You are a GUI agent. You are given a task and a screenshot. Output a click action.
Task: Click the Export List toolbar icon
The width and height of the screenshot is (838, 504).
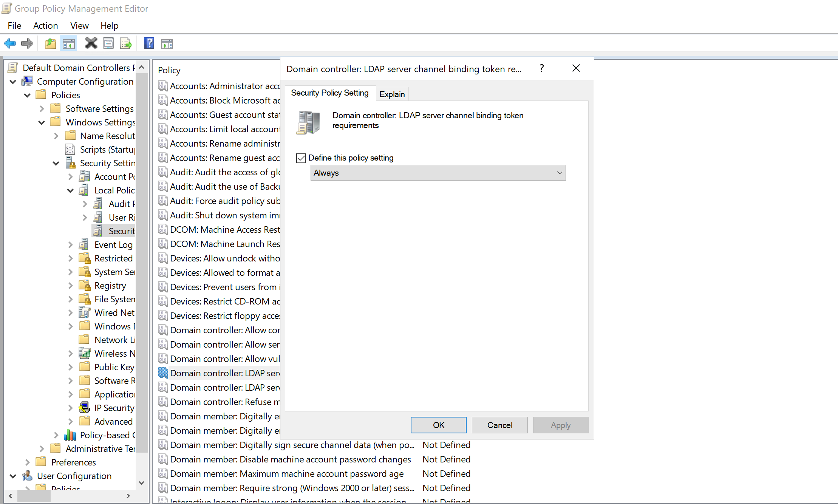click(126, 44)
